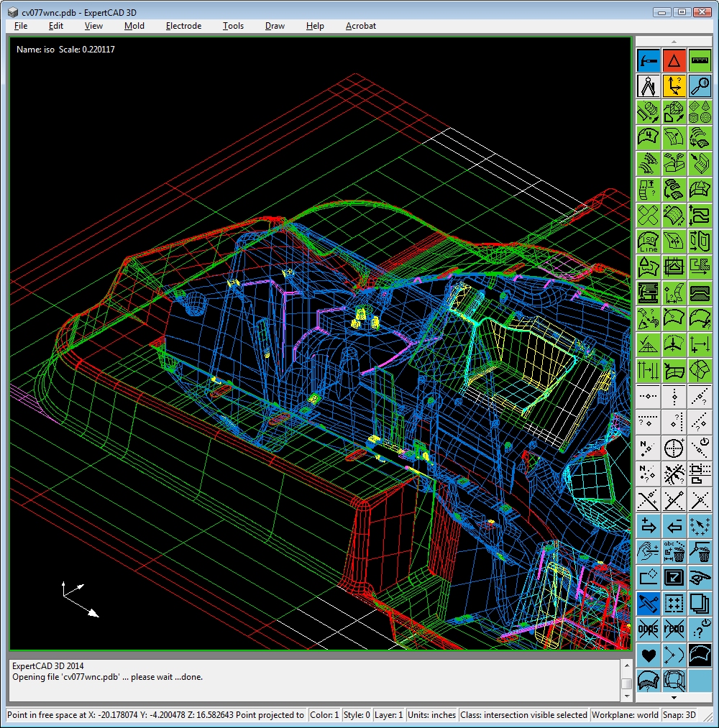Image resolution: width=719 pixels, height=728 pixels.
Task: Open the View menu
Action: click(93, 26)
